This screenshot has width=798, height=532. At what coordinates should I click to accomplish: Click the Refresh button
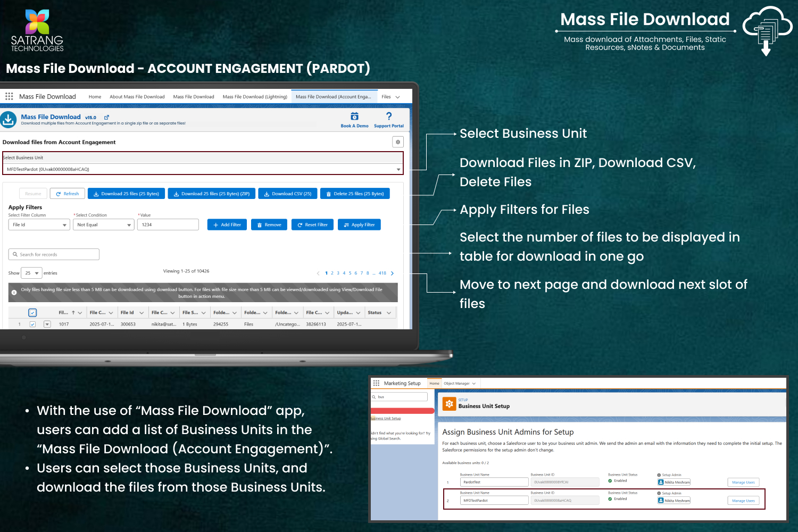[x=68, y=194]
